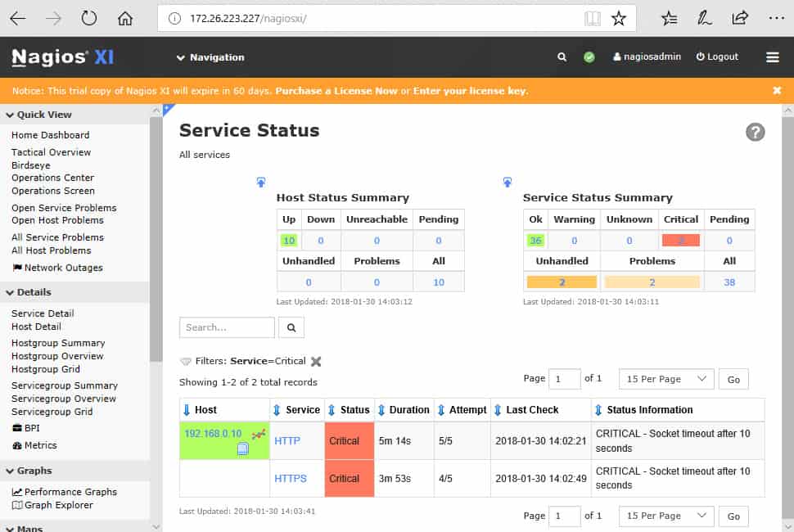Open the hamburger menu in Nagios header
The width and height of the screenshot is (794, 532).
[772, 57]
